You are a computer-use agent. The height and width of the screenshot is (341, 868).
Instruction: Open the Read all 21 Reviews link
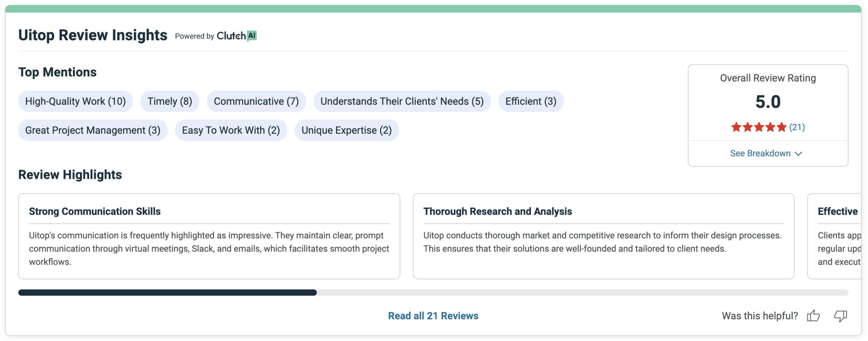[433, 316]
